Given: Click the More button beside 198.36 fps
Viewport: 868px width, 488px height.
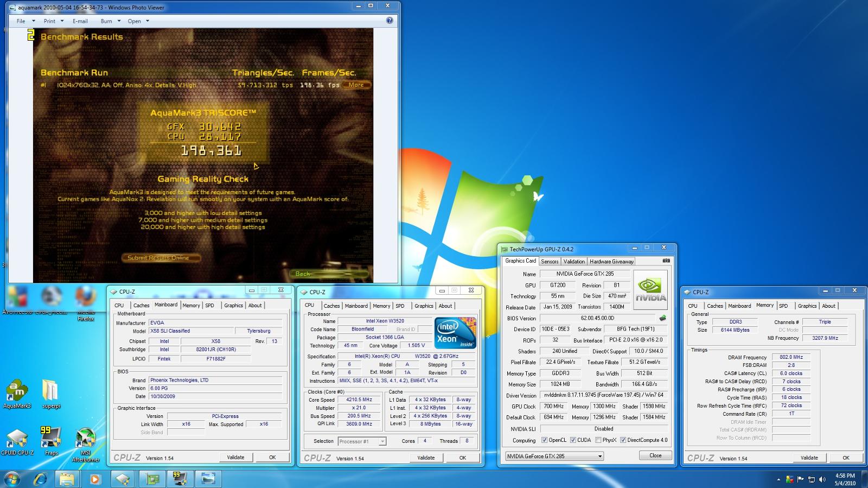Looking at the screenshot, I should (x=356, y=85).
